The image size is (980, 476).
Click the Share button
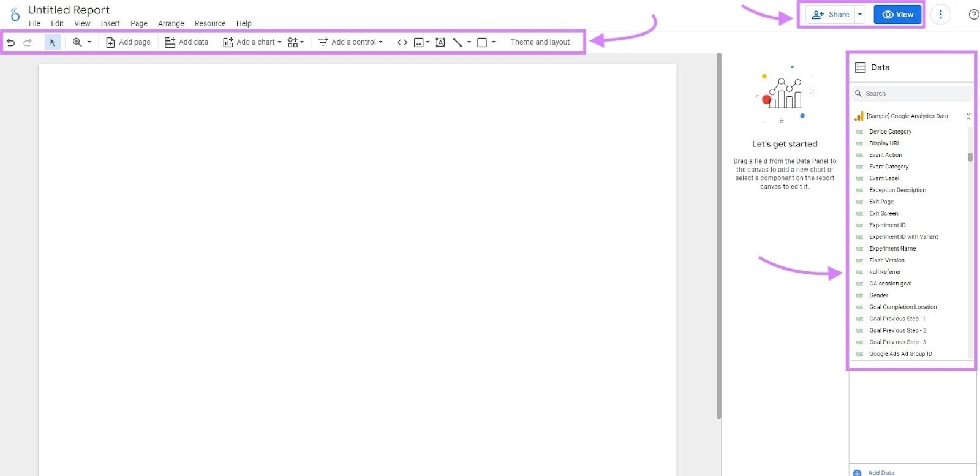click(831, 15)
